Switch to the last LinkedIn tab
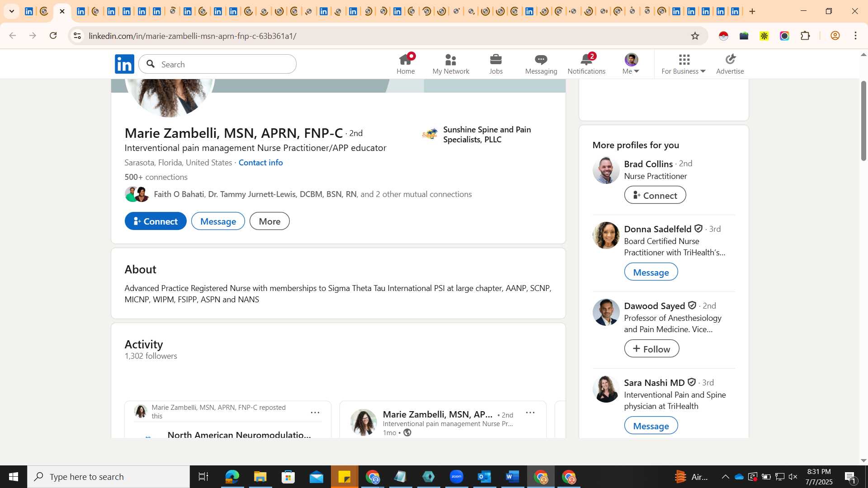This screenshot has height=488, width=868. click(736, 11)
